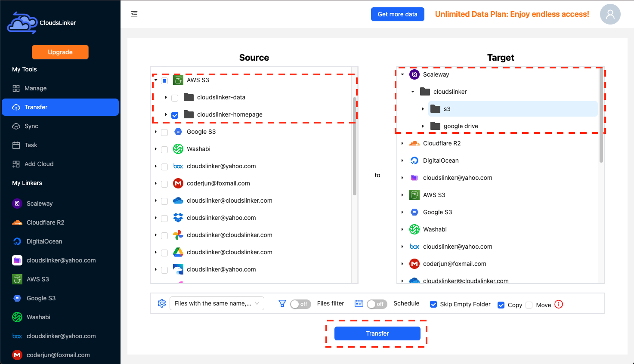Click the Schedule calendar icon
Image resolution: width=634 pixels, height=364 pixels.
click(359, 303)
